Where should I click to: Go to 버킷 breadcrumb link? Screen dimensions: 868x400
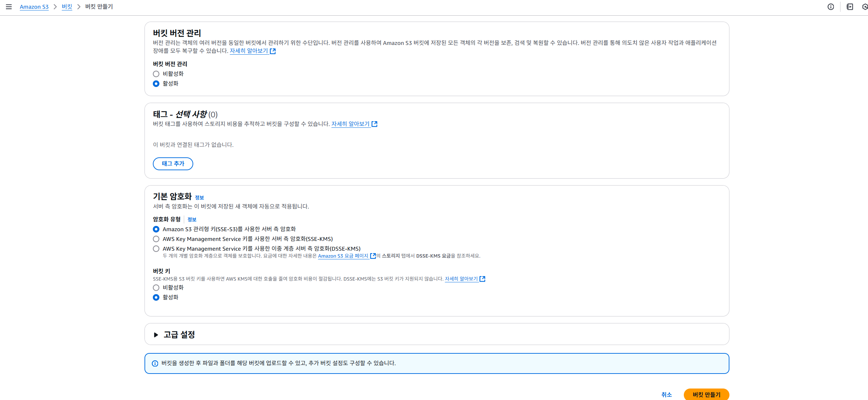(x=67, y=7)
